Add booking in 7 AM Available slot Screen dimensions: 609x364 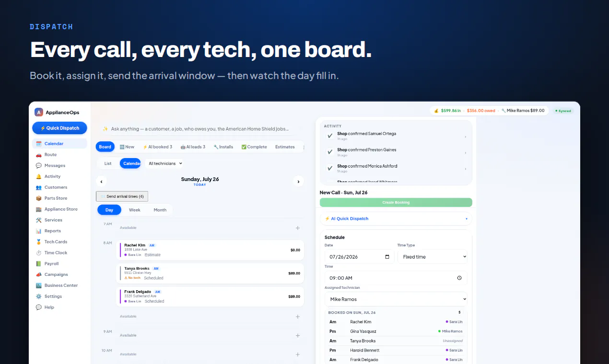coord(298,228)
